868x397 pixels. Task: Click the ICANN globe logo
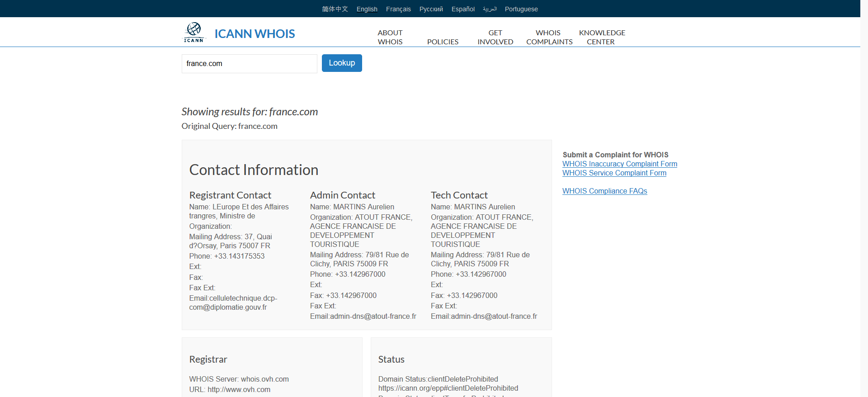[194, 33]
